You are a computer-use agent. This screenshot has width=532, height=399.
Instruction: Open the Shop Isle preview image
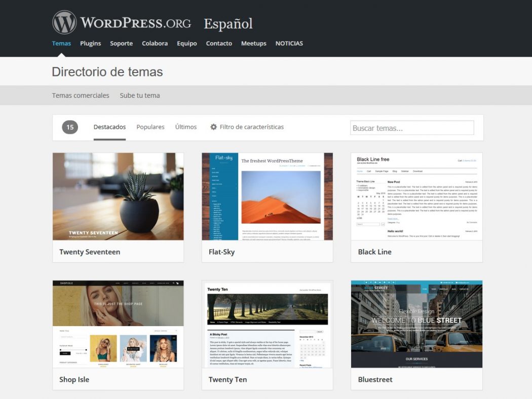point(118,323)
